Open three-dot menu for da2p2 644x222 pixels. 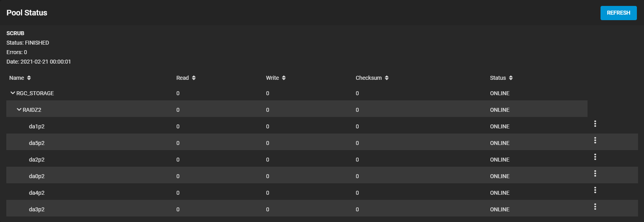[x=595, y=157]
